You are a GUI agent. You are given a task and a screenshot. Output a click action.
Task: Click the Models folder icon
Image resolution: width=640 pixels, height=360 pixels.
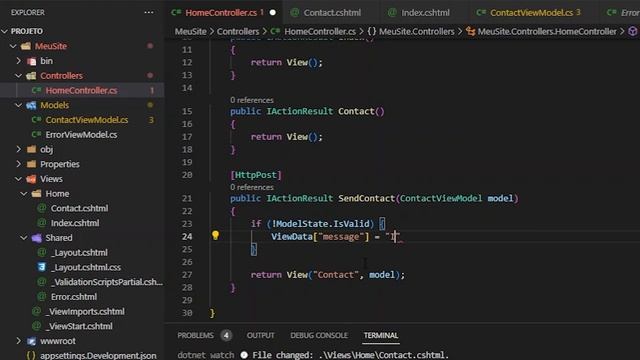(31, 105)
